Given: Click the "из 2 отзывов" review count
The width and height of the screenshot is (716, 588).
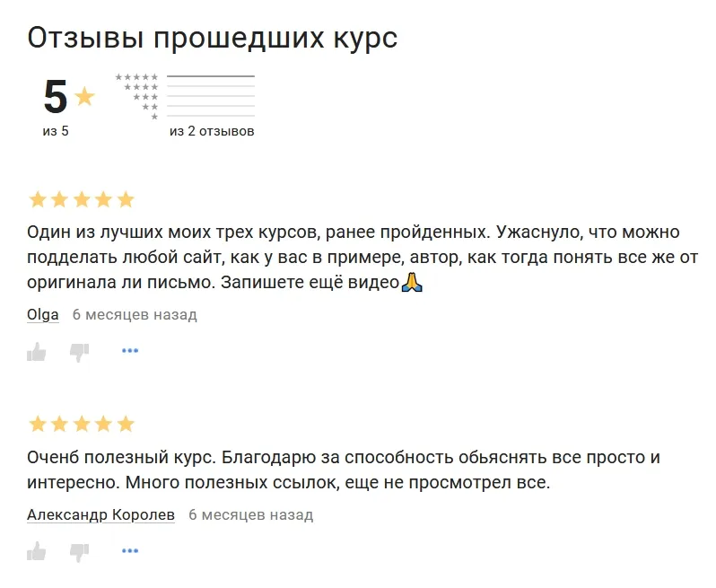Looking at the screenshot, I should coord(212,132).
